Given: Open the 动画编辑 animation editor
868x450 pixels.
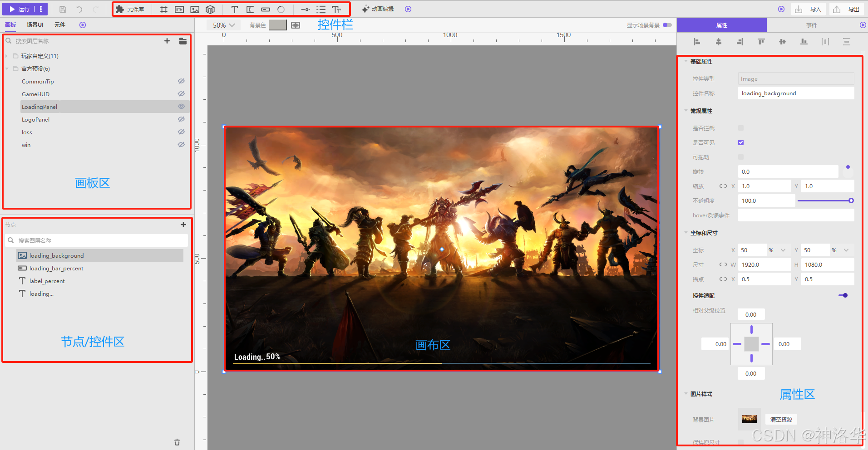Looking at the screenshot, I should [378, 9].
